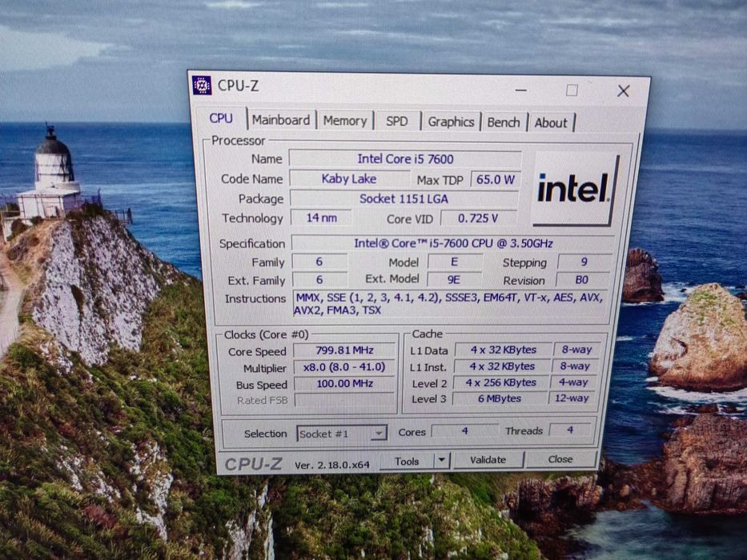The image size is (747, 560).
Task: Expand the Tools button dropdown arrow
Action: click(x=442, y=460)
